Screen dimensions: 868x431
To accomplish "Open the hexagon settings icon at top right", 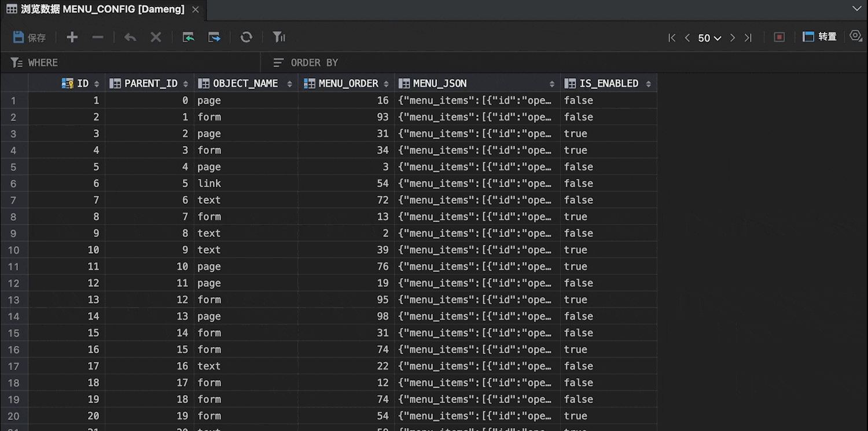I will pos(856,36).
